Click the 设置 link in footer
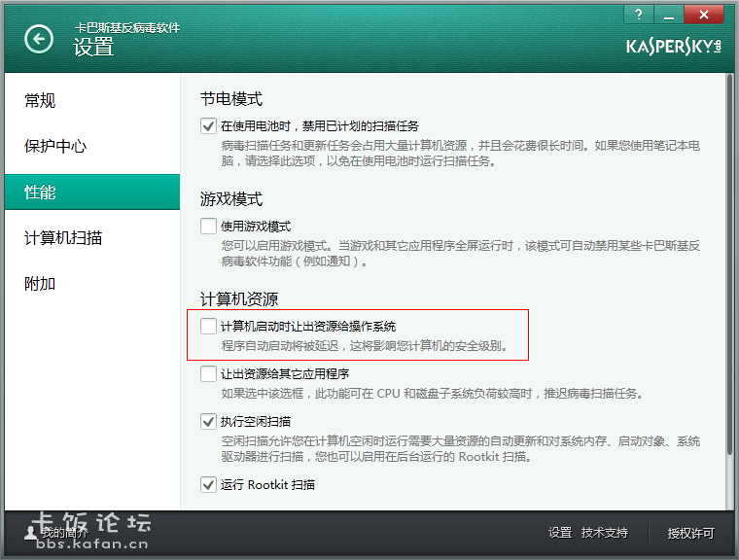Screen dimensions: 739x560 tap(560, 533)
